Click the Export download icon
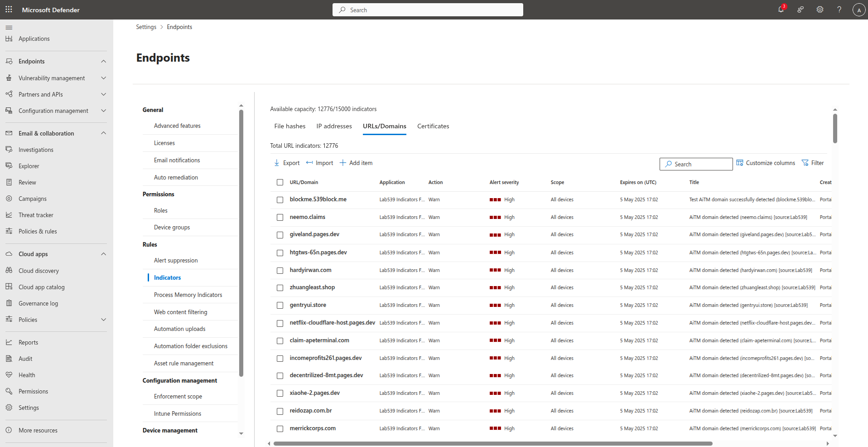 [277, 163]
